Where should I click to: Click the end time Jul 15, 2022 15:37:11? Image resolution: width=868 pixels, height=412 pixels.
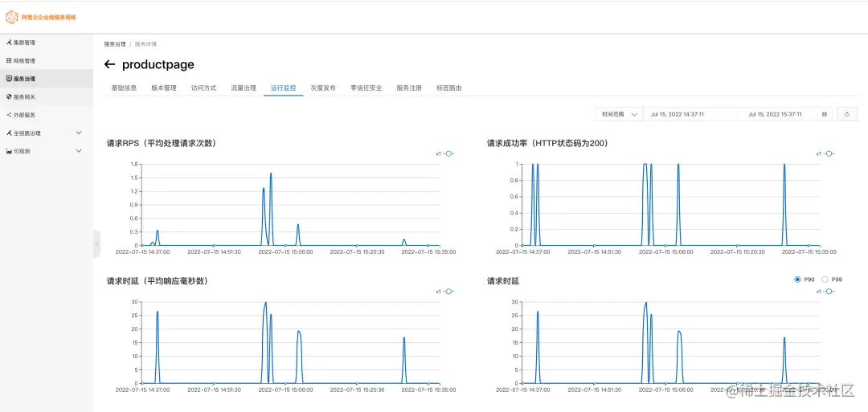click(775, 115)
